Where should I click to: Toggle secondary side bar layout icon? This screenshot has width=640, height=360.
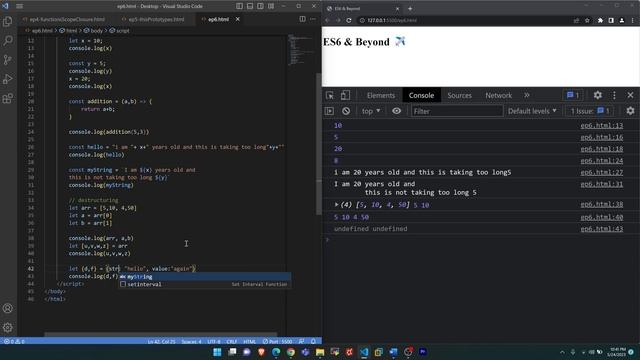pos(260,6)
